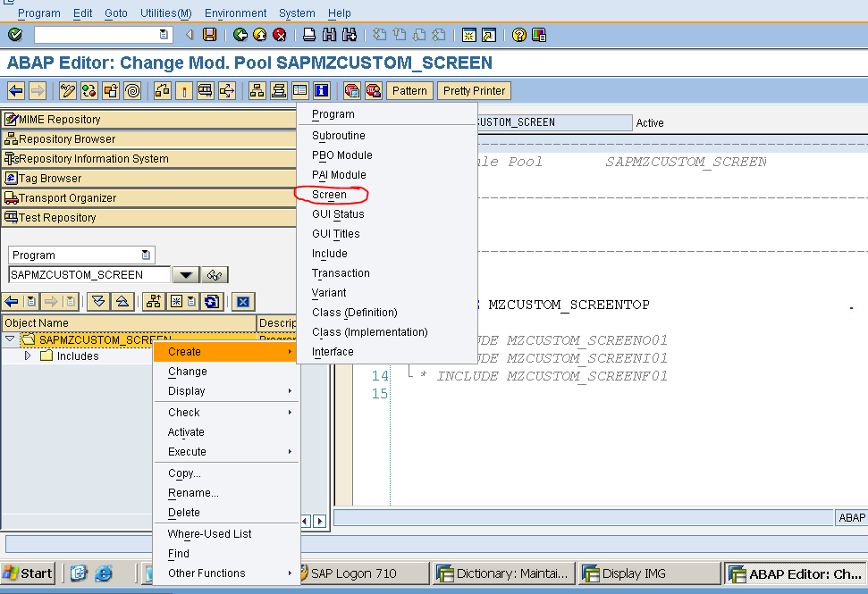Save the program using the disk icon
The height and width of the screenshot is (594, 868).
tap(209, 34)
